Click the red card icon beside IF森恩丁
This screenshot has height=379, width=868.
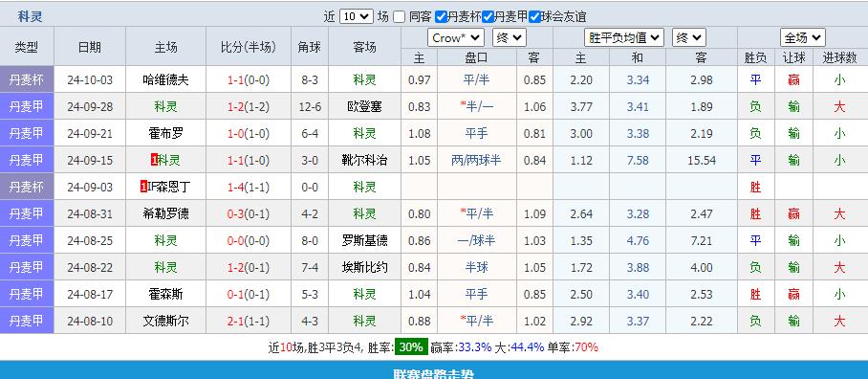point(144,188)
